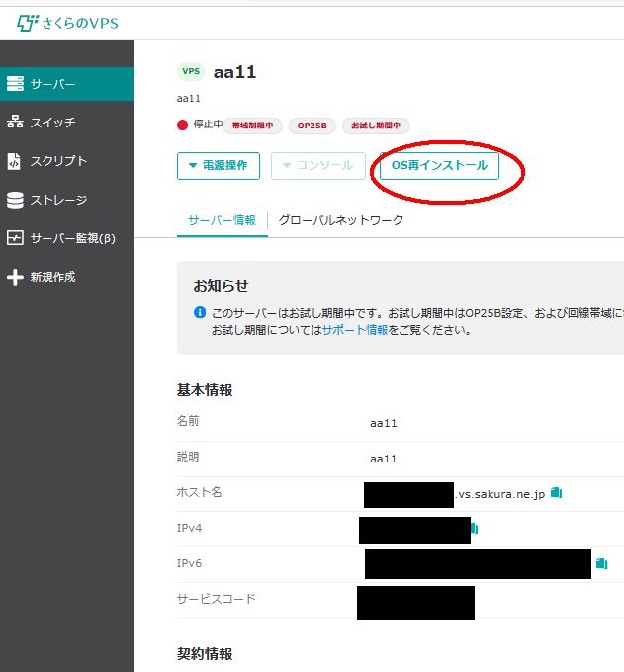
Task: Switch to the グローバルネットワーク tab
Action: pyautogui.click(x=341, y=220)
